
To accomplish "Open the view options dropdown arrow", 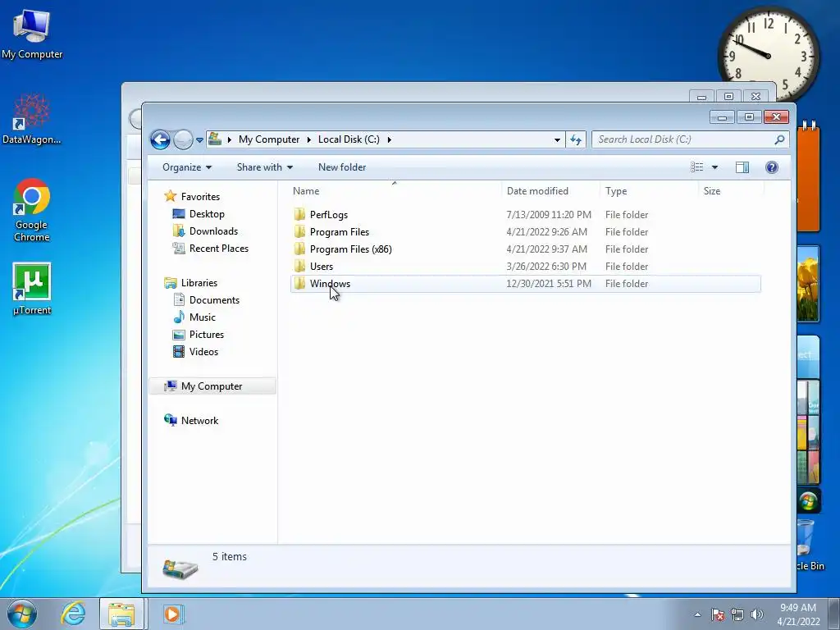I will click(x=714, y=167).
